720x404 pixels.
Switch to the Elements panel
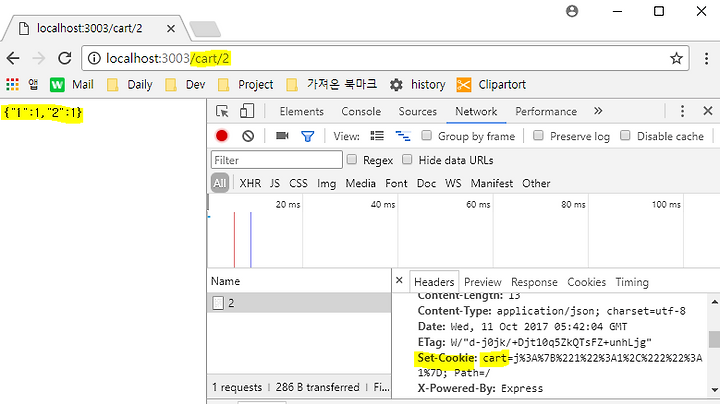[301, 112]
